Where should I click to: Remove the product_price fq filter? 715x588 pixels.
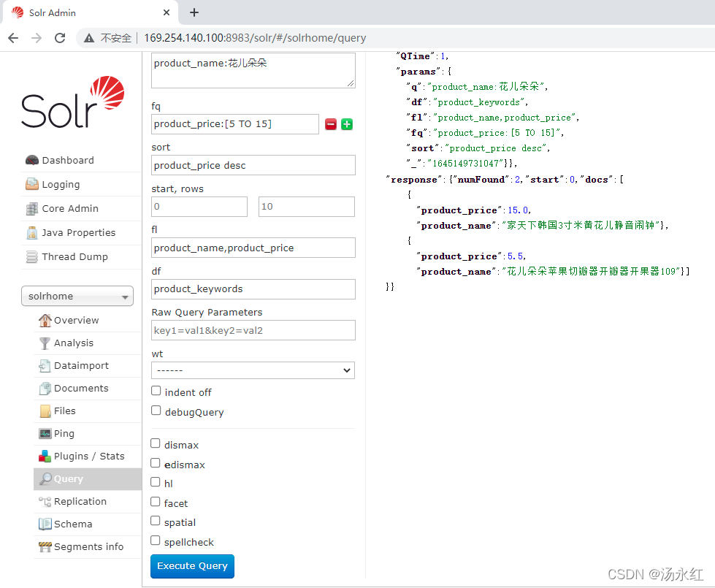(x=331, y=124)
